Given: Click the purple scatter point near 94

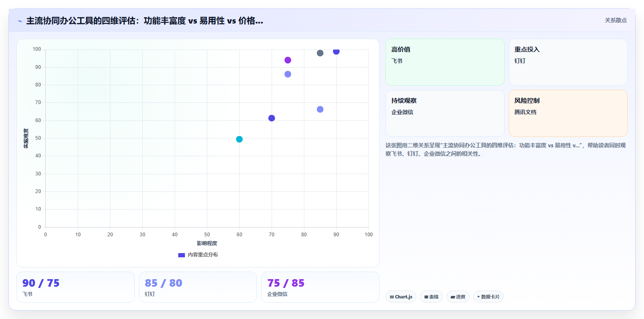Looking at the screenshot, I should tap(288, 60).
